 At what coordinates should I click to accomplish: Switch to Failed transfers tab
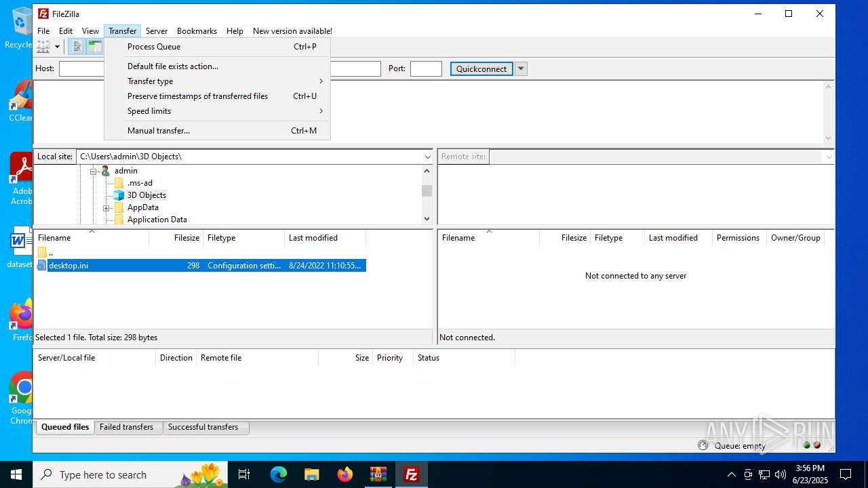(127, 428)
